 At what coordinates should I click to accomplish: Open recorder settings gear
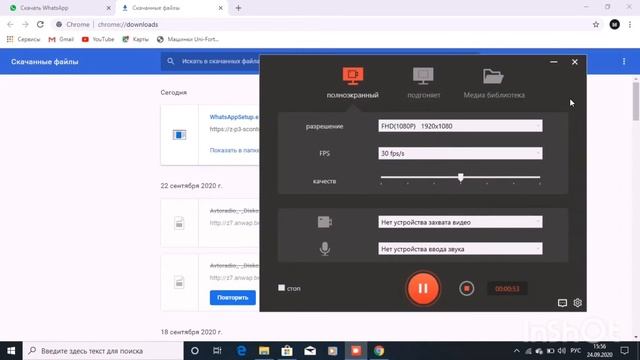click(x=578, y=303)
